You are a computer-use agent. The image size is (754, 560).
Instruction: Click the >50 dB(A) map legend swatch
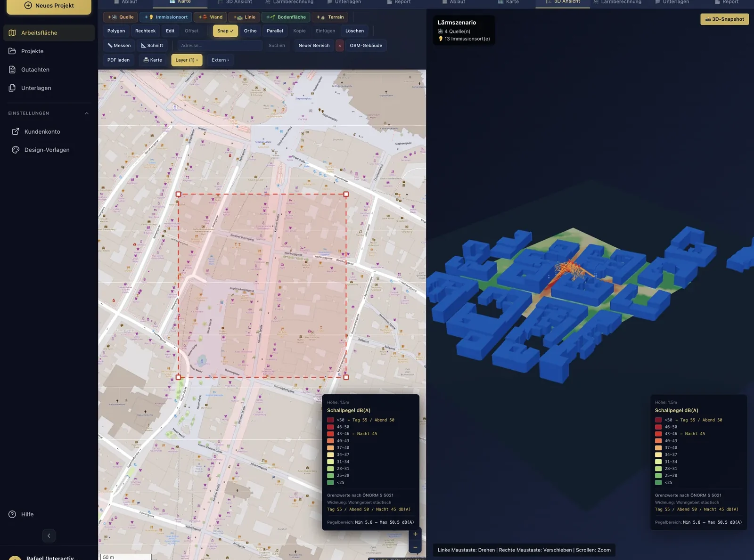330,420
